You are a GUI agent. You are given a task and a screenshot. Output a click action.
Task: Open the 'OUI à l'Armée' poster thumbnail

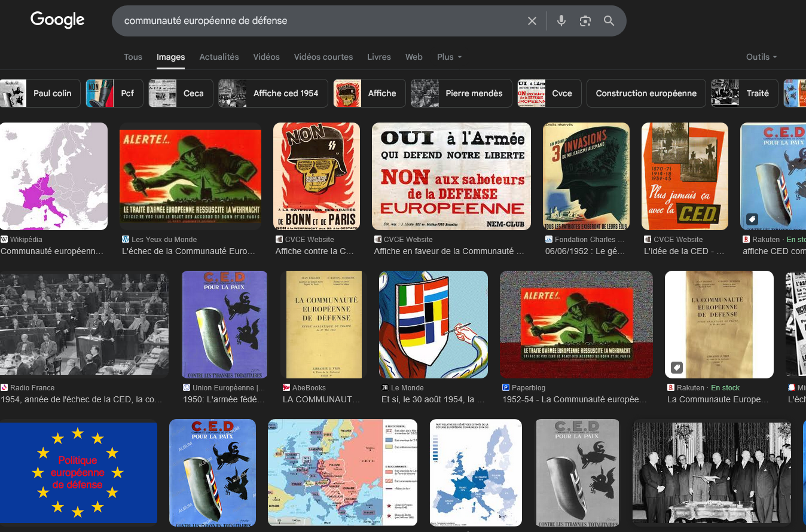coord(451,176)
